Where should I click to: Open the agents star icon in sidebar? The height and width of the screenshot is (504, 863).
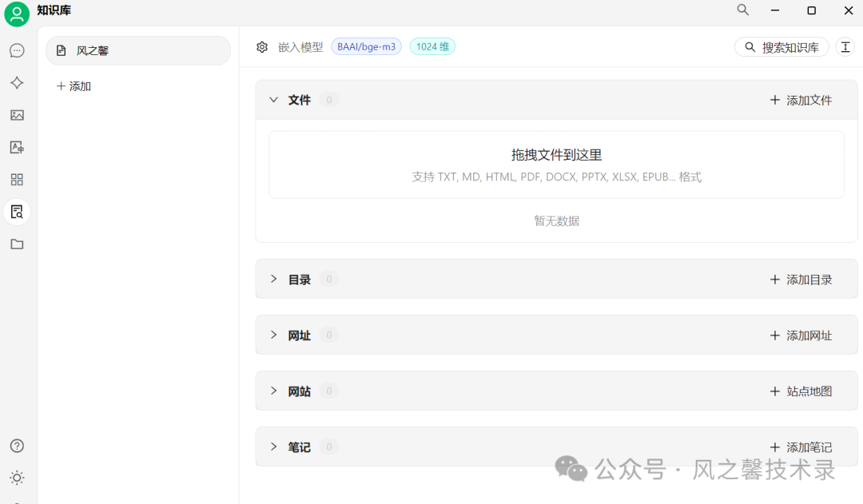(17, 82)
